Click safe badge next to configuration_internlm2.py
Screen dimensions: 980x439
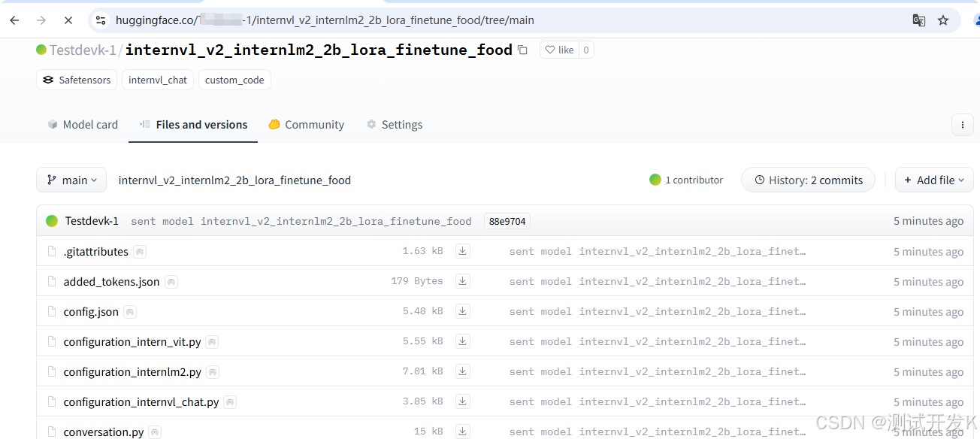tap(213, 372)
